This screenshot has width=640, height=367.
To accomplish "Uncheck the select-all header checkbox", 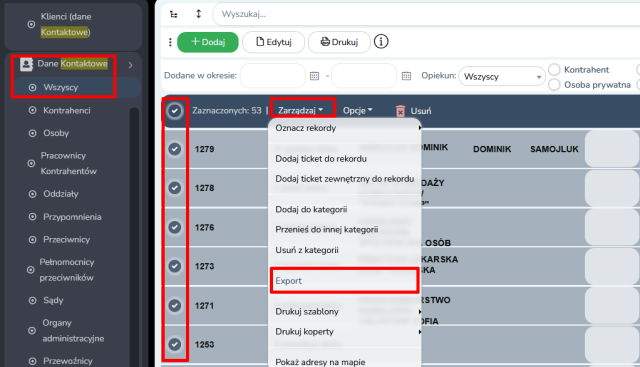I will point(175,111).
